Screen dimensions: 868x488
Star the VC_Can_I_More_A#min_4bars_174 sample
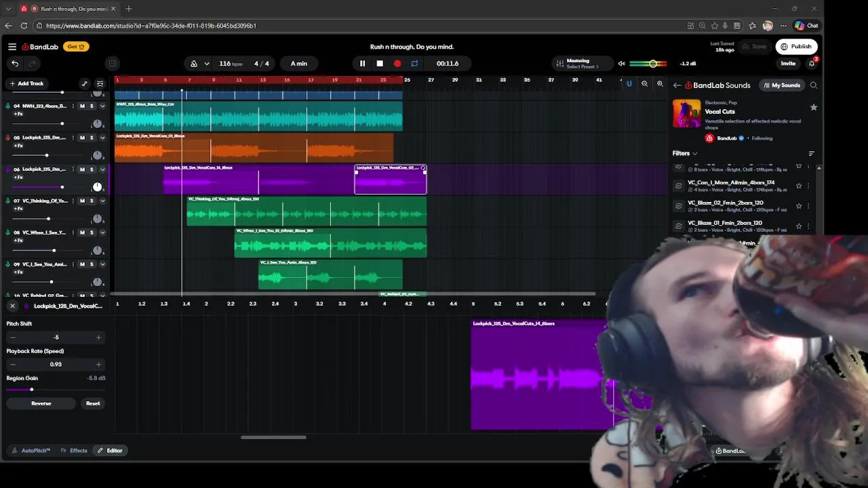(799, 186)
